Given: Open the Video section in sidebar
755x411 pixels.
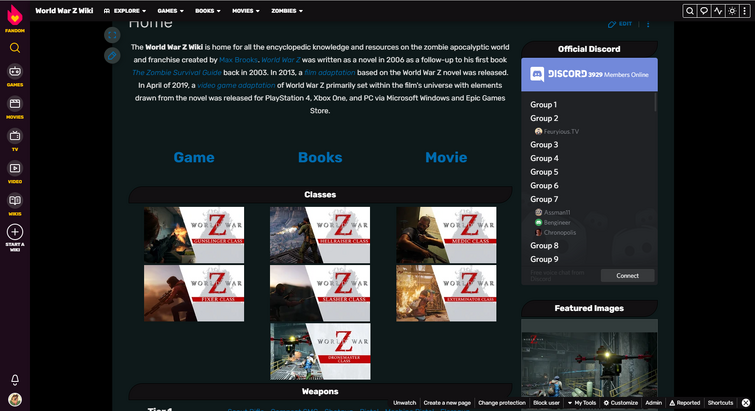Looking at the screenshot, I should (x=15, y=172).
